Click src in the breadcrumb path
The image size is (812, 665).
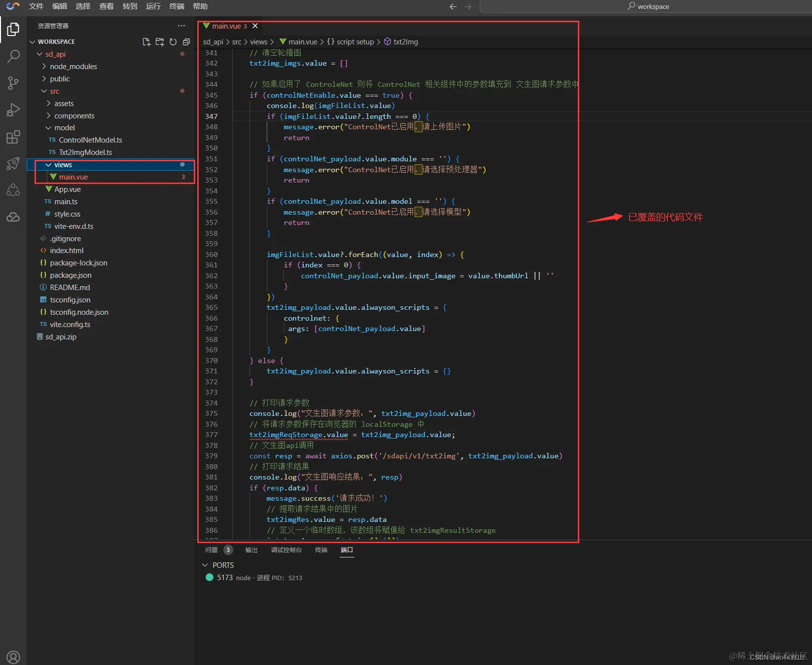(x=237, y=42)
